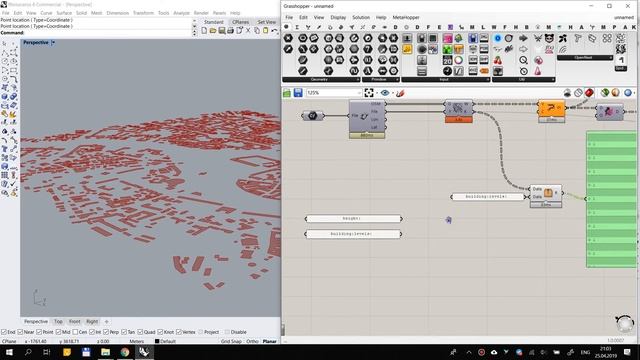The image size is (640, 360).
Task: Open the Display menu in Grasshopper
Action: 338,18
